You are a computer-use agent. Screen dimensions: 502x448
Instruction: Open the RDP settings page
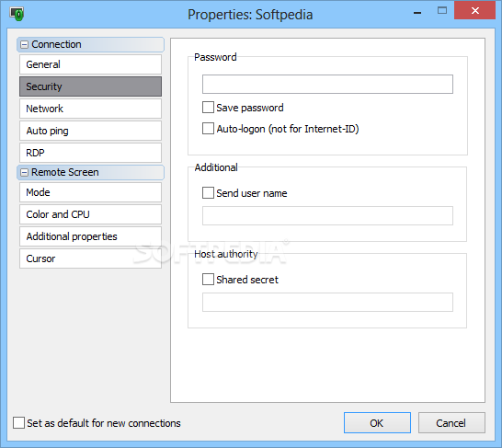90,153
